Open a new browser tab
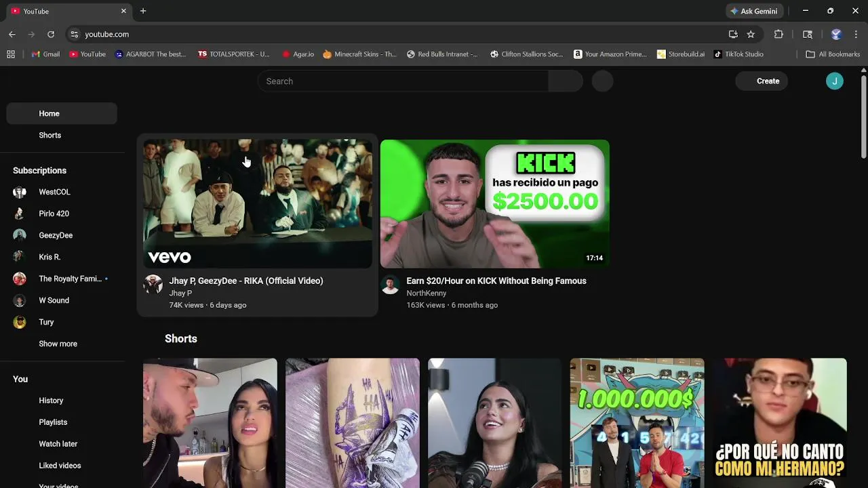The height and width of the screenshot is (488, 868). (x=143, y=11)
